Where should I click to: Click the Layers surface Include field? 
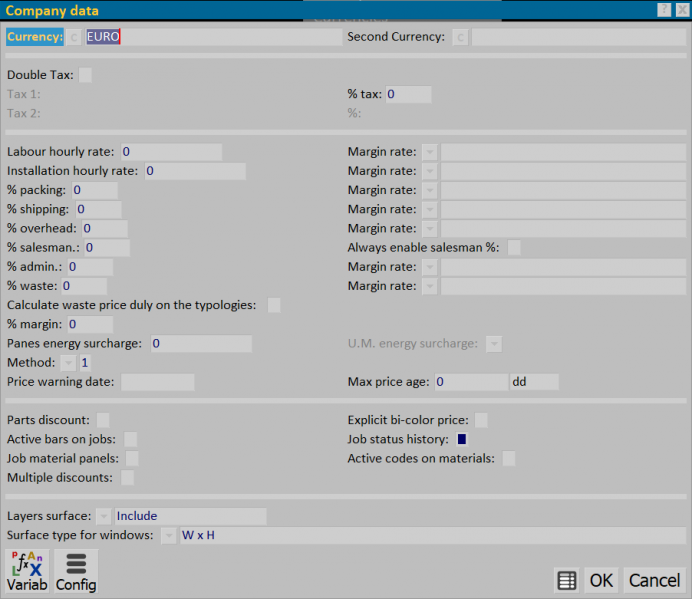click(190, 516)
